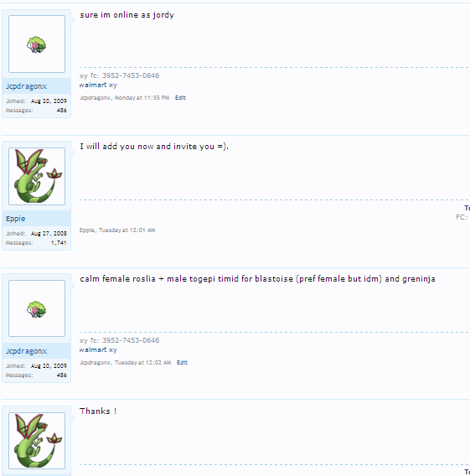Follow the "walmart xy" signature link in first post
Viewport: 470px width, 476px height.
(98, 85)
